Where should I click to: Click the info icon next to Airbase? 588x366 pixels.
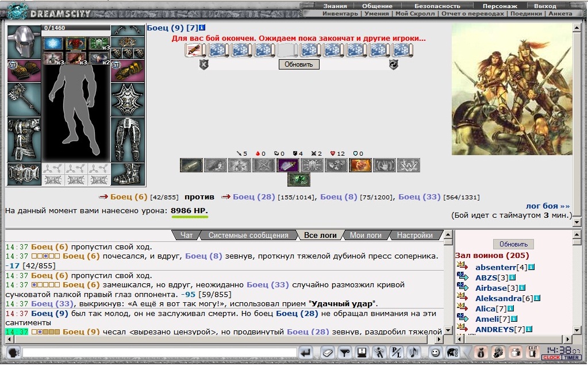522,288
